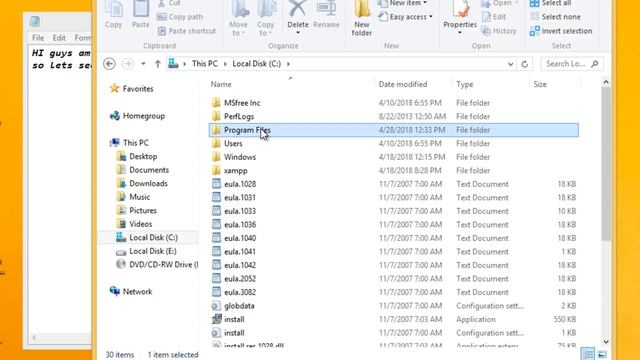The image size is (640, 360).
Task: Expand the address bar history dropdown
Action: [510, 64]
